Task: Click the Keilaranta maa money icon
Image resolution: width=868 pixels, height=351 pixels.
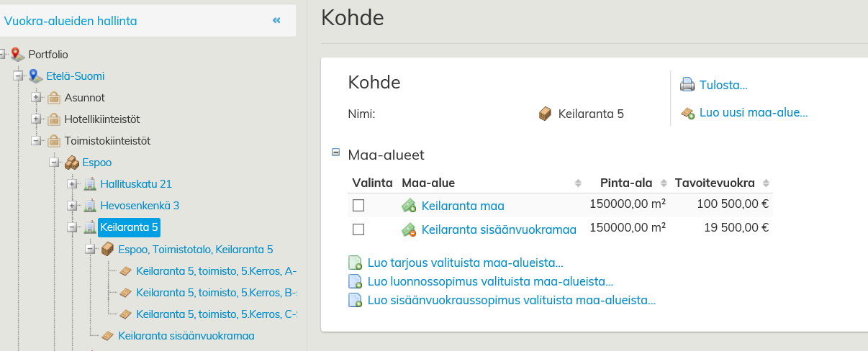Action: click(409, 206)
